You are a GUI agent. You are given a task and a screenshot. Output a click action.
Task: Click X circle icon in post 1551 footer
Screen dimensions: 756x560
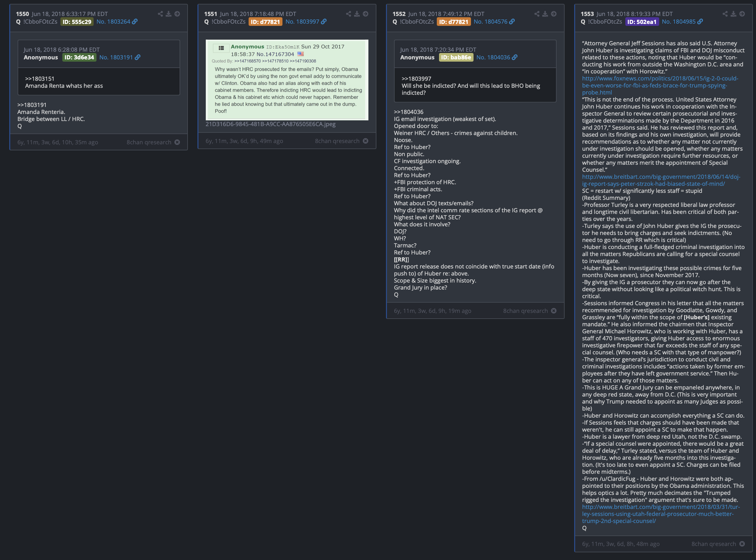click(365, 141)
